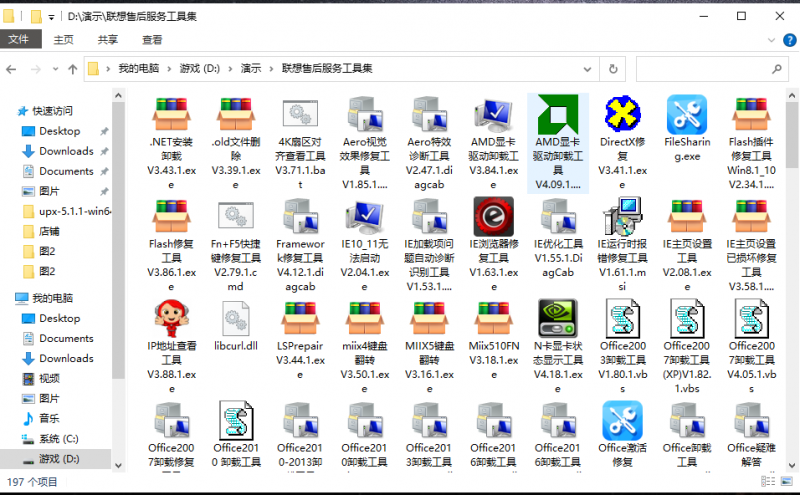Open the 共享 ribbon tab
This screenshot has width=800, height=495.
click(108, 39)
